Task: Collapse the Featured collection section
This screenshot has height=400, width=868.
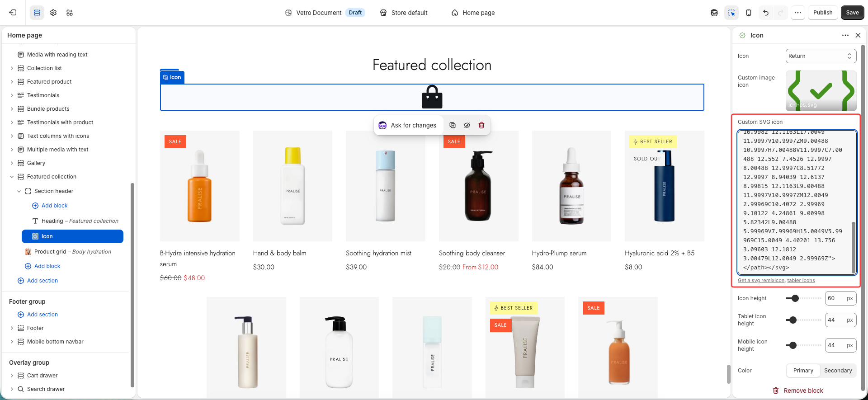Action: point(12,177)
